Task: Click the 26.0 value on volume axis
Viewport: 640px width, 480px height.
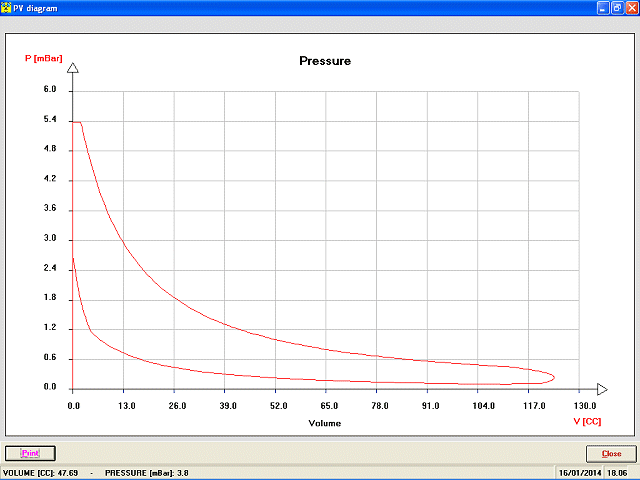Action: 177,406
